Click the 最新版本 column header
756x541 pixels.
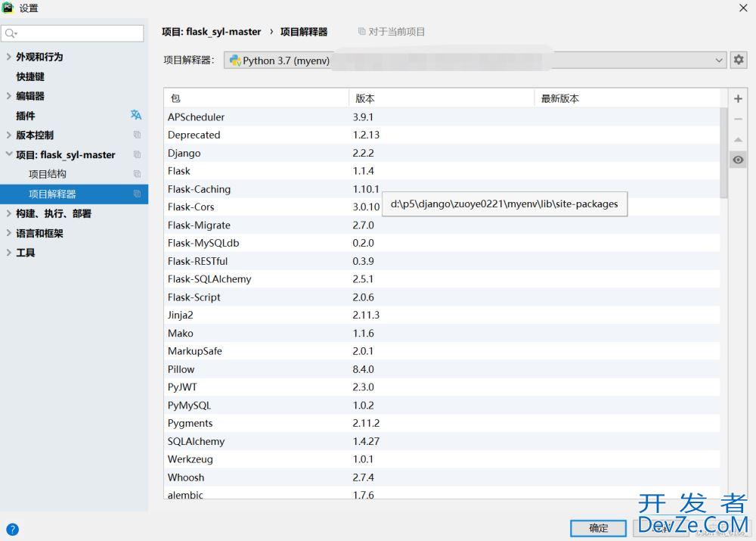pos(627,98)
